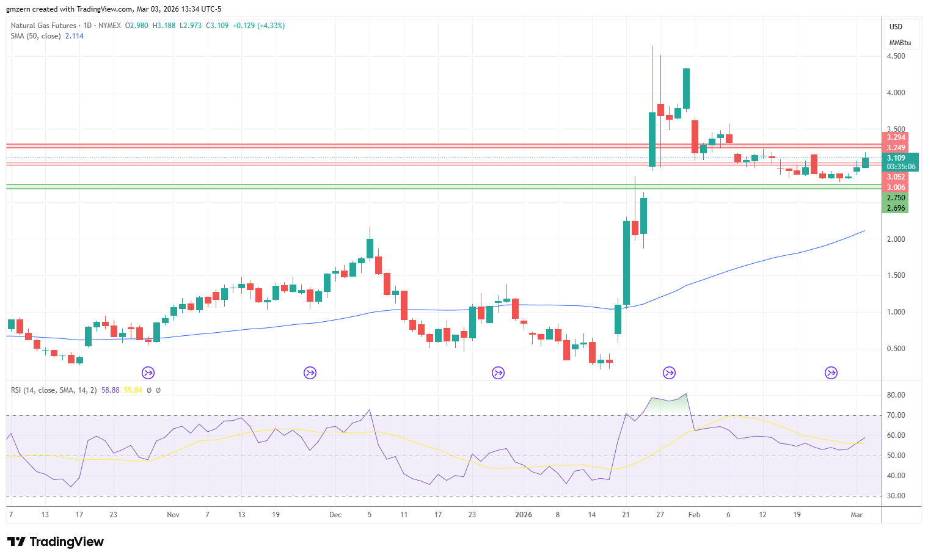Click the Mar label on the time axis
The image size is (928, 560).
(x=857, y=515)
